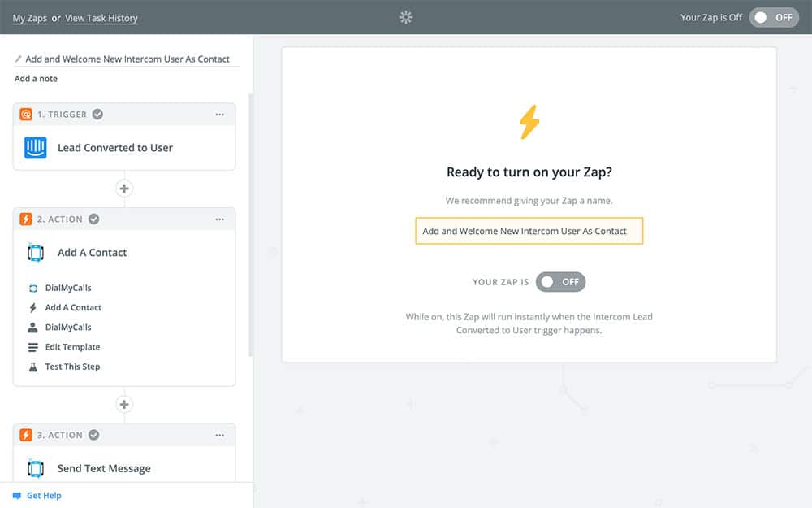
Task: Select the Edit Template item
Action: pyautogui.click(x=72, y=347)
